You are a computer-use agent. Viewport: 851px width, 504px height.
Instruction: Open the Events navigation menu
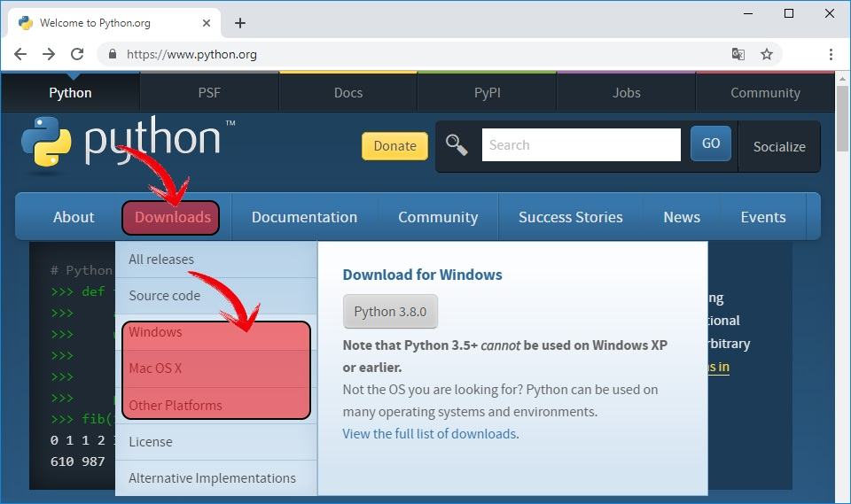[x=763, y=217]
